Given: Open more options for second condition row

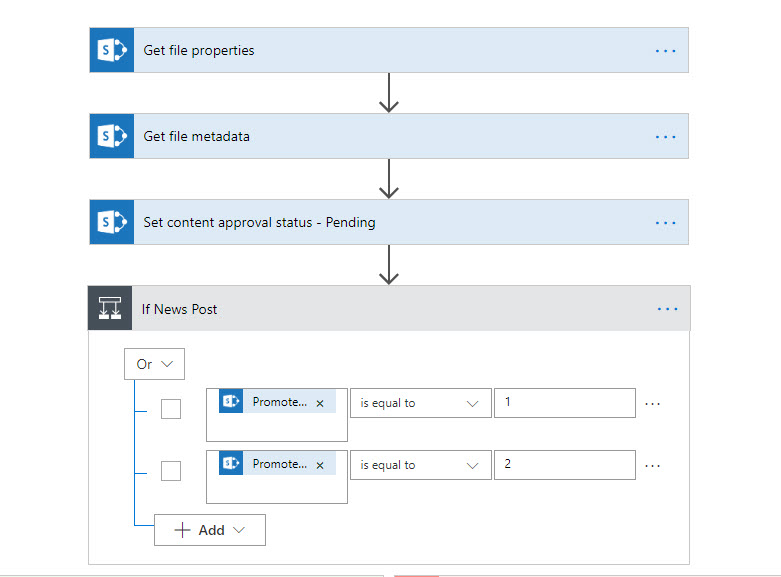Looking at the screenshot, I should point(653,465).
